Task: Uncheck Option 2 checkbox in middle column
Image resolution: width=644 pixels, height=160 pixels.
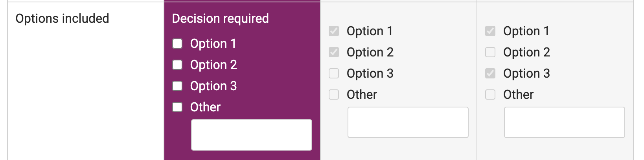Action: (x=334, y=52)
